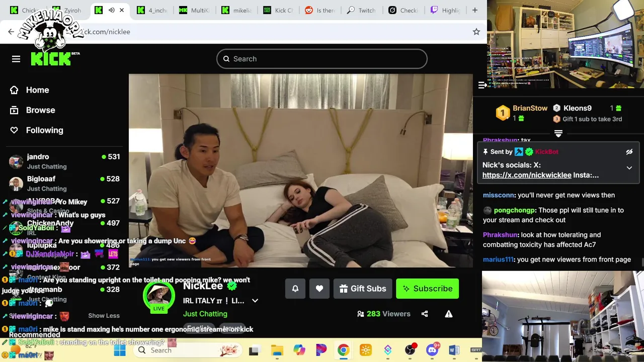The height and width of the screenshot is (362, 644).
Task: Share the stream with share icon
Action: pyautogui.click(x=425, y=314)
